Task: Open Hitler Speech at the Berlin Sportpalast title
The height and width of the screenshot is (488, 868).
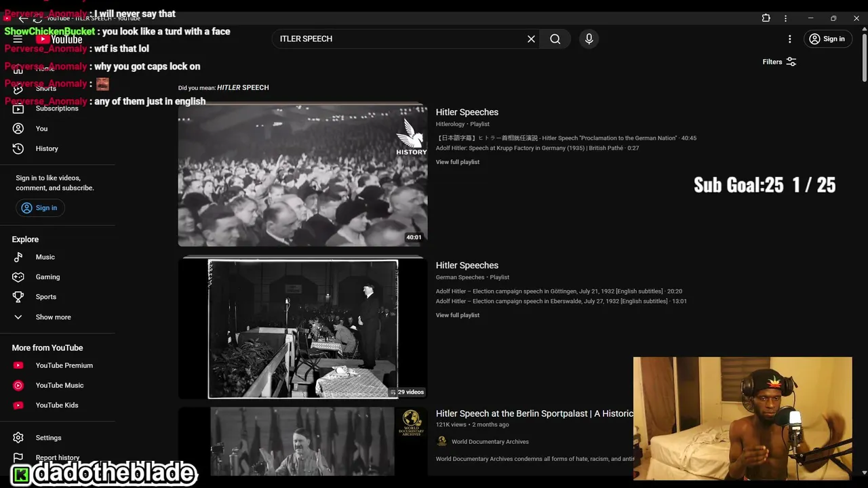Action: click(534, 413)
